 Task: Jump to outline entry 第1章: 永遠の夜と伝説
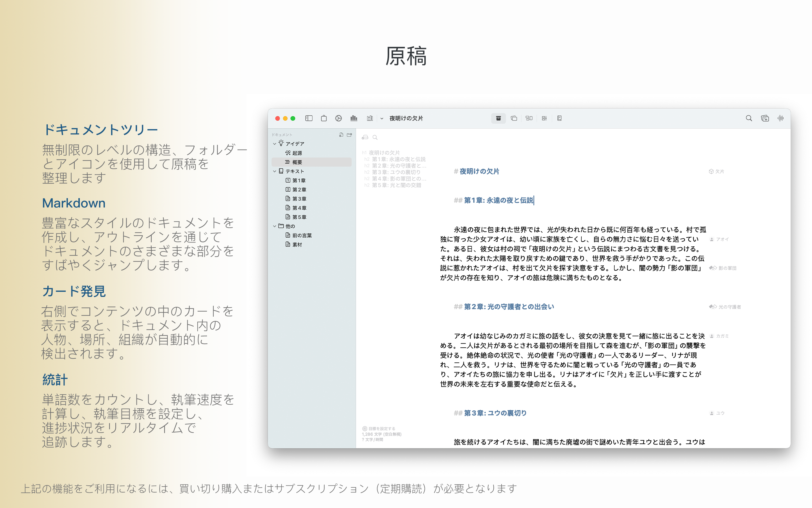coord(395,159)
